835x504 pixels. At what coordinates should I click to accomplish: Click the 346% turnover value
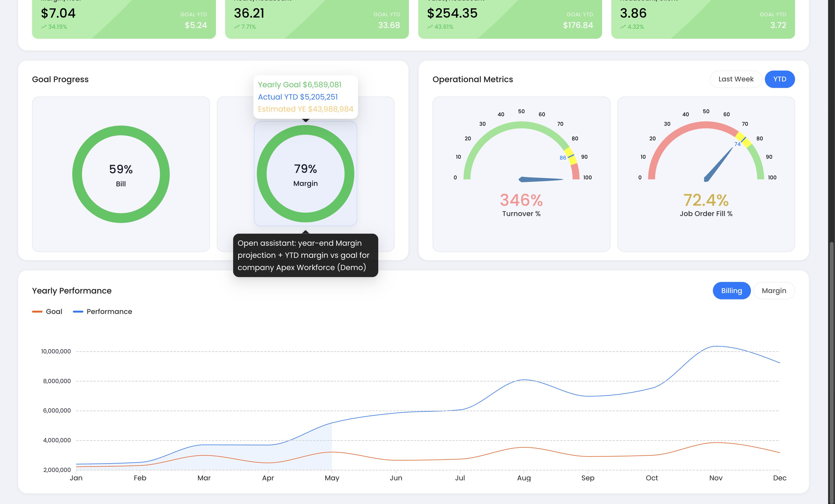[521, 200]
